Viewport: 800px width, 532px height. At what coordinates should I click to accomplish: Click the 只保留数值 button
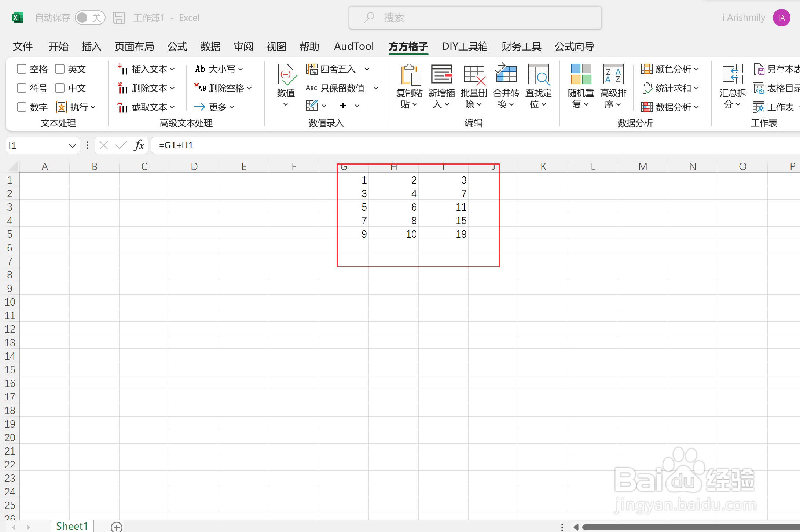click(x=342, y=88)
